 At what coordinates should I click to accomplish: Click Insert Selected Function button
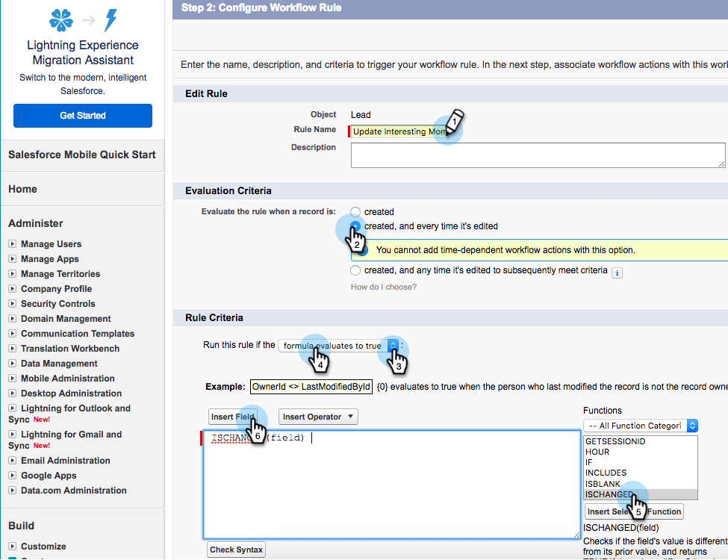pos(634,511)
